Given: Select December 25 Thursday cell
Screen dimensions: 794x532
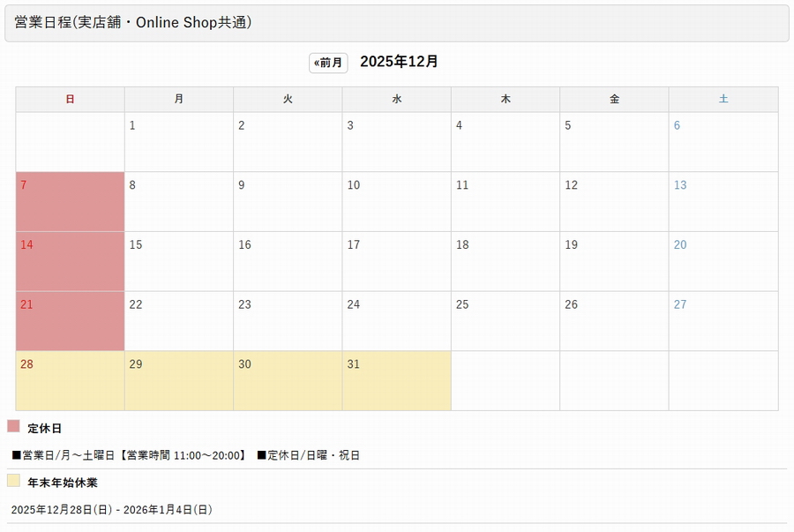Looking at the screenshot, I should [x=506, y=320].
